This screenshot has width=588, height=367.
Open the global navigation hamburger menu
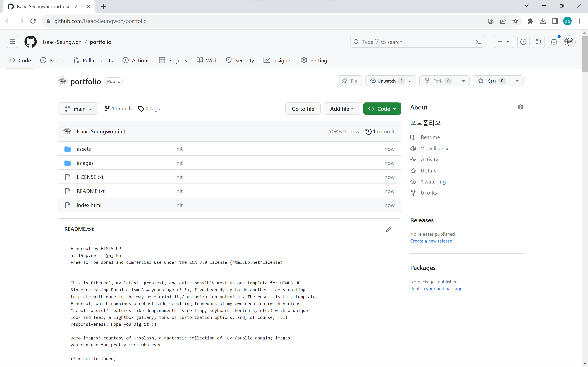point(12,42)
